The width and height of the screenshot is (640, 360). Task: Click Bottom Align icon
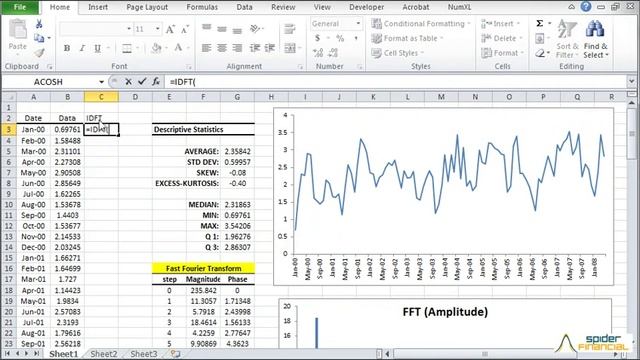click(237, 30)
